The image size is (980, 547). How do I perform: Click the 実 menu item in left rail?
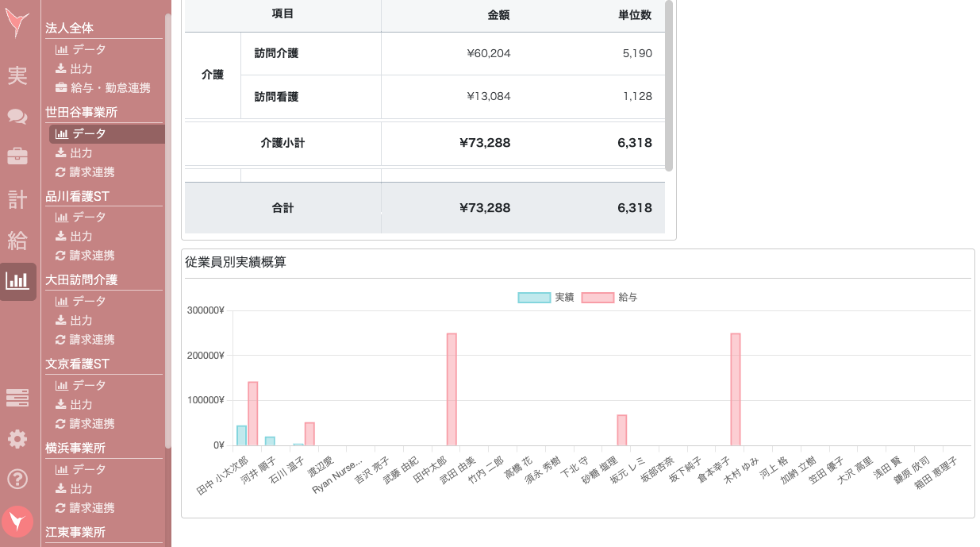(17, 76)
